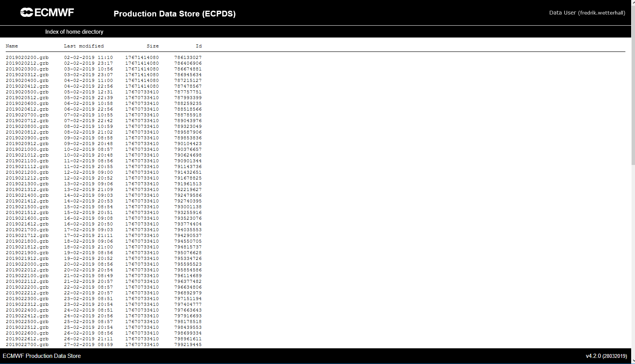Open file 2019021200.grb

[27, 172]
